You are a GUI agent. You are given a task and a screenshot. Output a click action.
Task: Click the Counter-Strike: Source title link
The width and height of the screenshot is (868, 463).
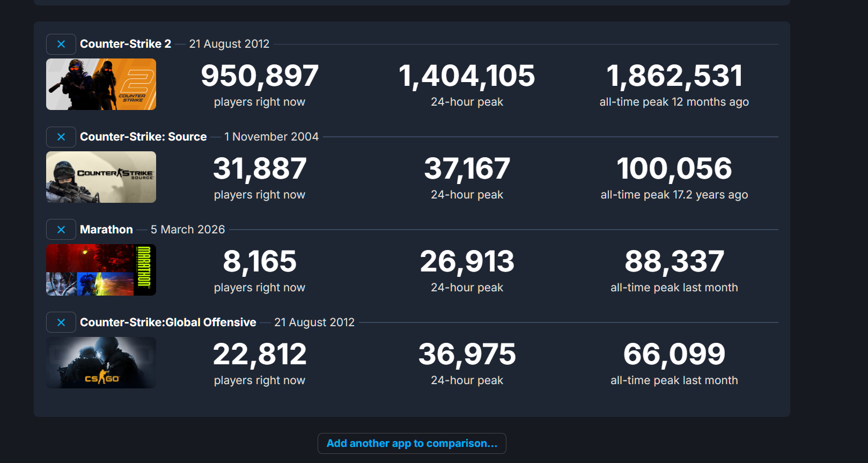[x=143, y=137]
